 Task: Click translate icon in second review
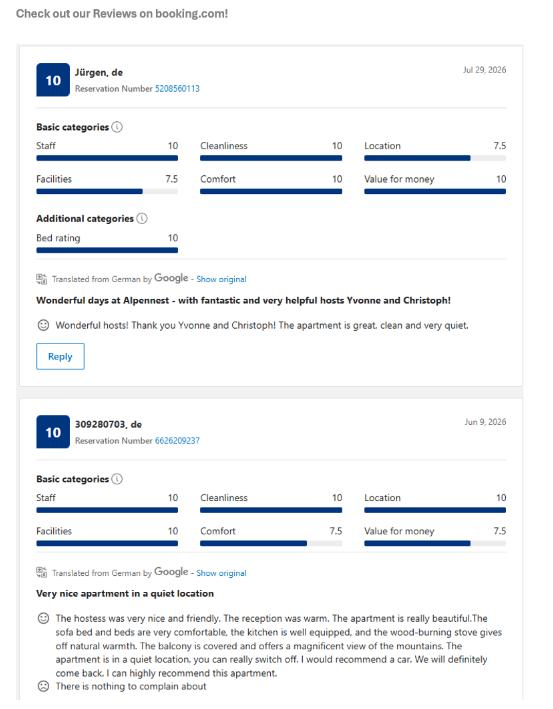pos(42,572)
